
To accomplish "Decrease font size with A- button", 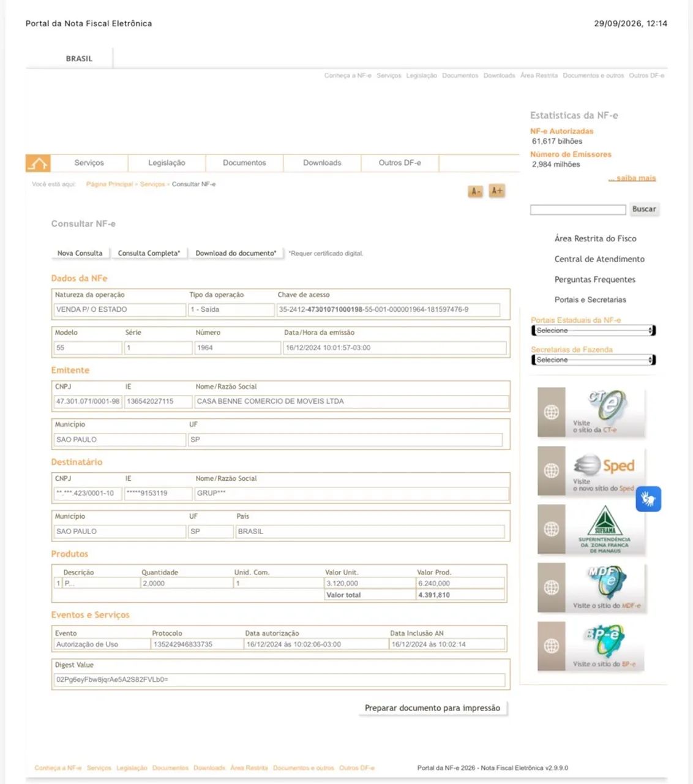I will click(476, 192).
